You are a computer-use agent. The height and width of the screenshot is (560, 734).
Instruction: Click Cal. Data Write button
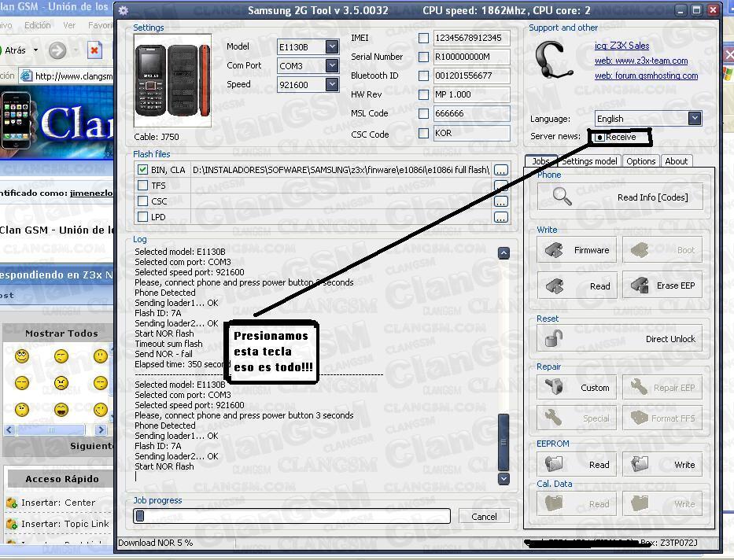(662, 504)
